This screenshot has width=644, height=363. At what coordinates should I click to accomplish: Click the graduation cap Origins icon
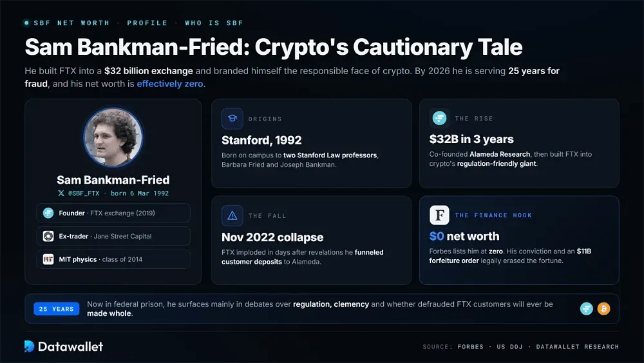click(232, 119)
